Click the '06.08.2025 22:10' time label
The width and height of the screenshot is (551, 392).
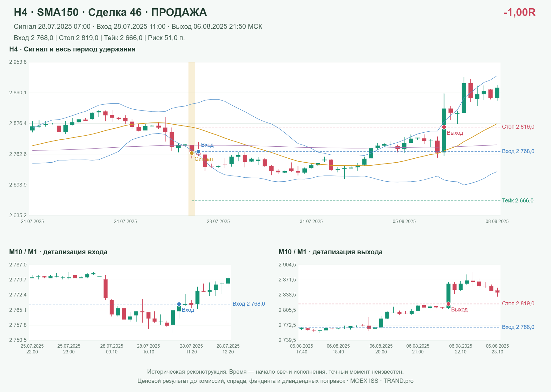(x=461, y=349)
